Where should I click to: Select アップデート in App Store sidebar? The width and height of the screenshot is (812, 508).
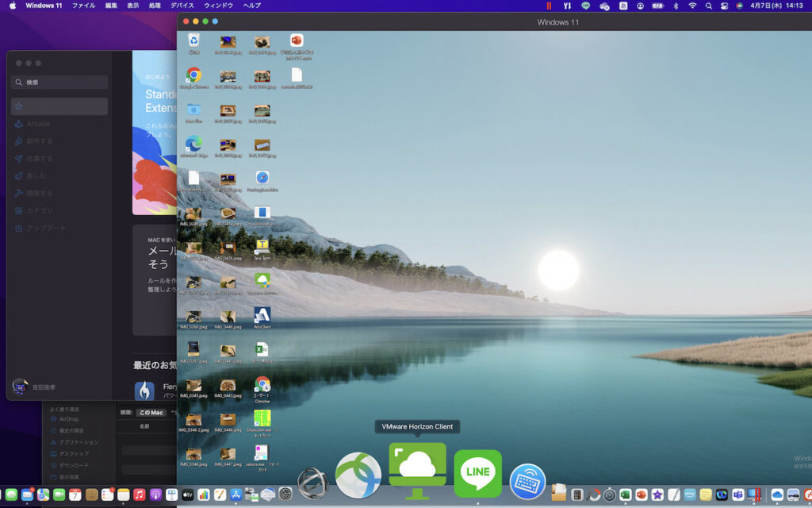[x=46, y=229]
